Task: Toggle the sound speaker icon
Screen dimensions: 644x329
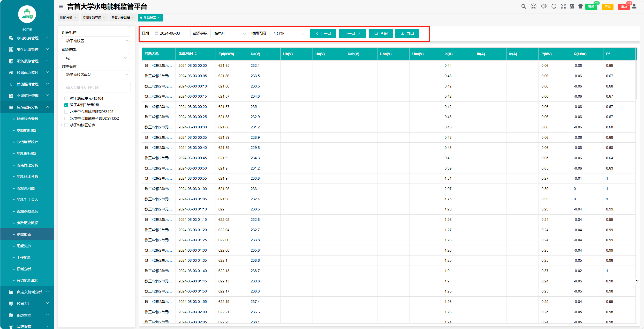Action: [x=544, y=6]
